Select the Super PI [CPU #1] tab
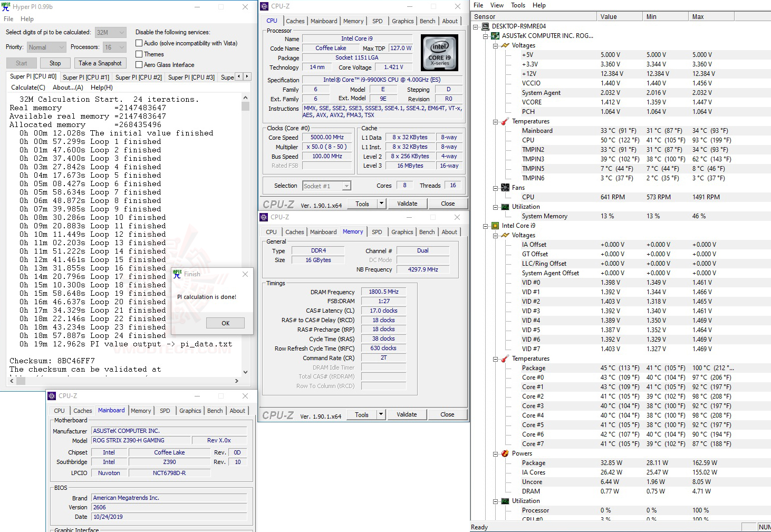Image resolution: width=771 pixels, height=532 pixels. [86, 77]
